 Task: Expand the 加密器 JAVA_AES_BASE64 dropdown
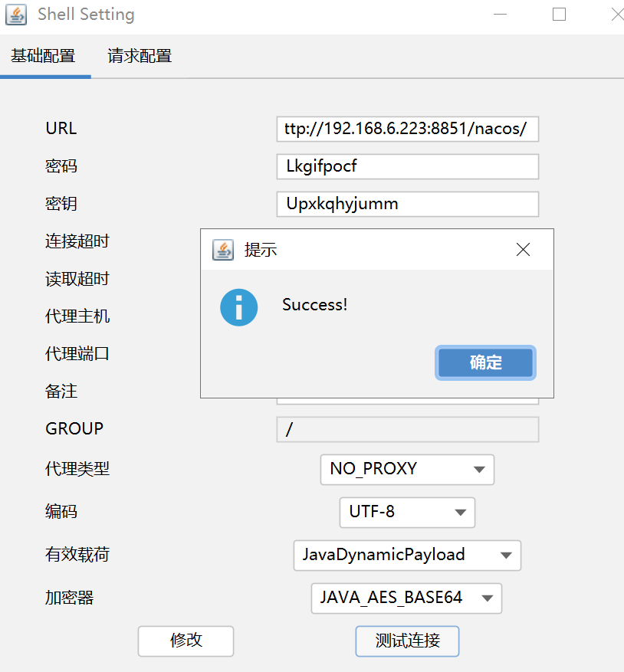pos(406,598)
